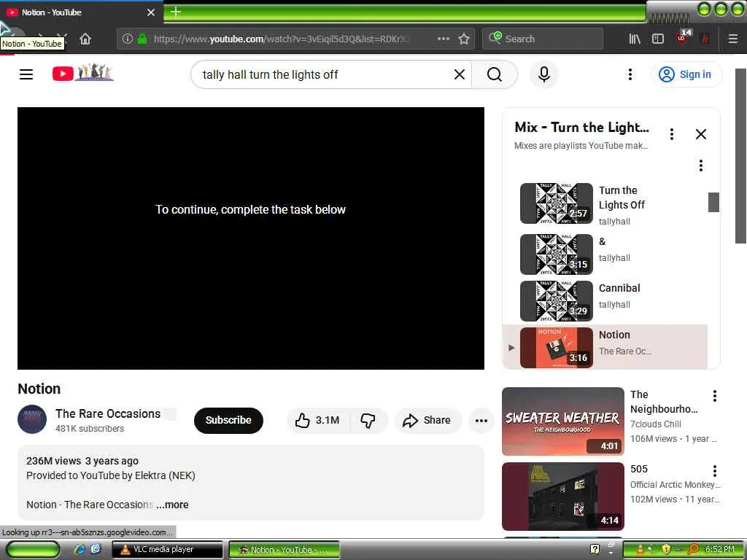Submit search with the magnifier button
The height and width of the screenshot is (560, 747).
pos(495,74)
